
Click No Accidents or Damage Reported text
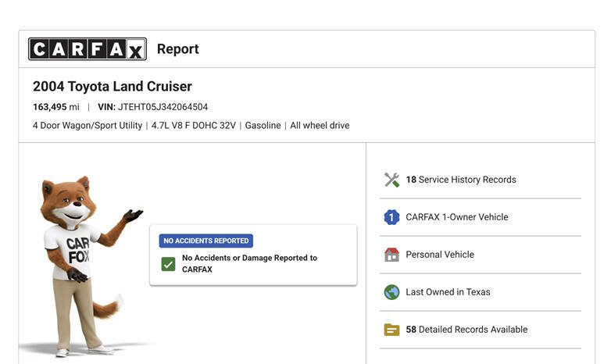click(x=249, y=263)
